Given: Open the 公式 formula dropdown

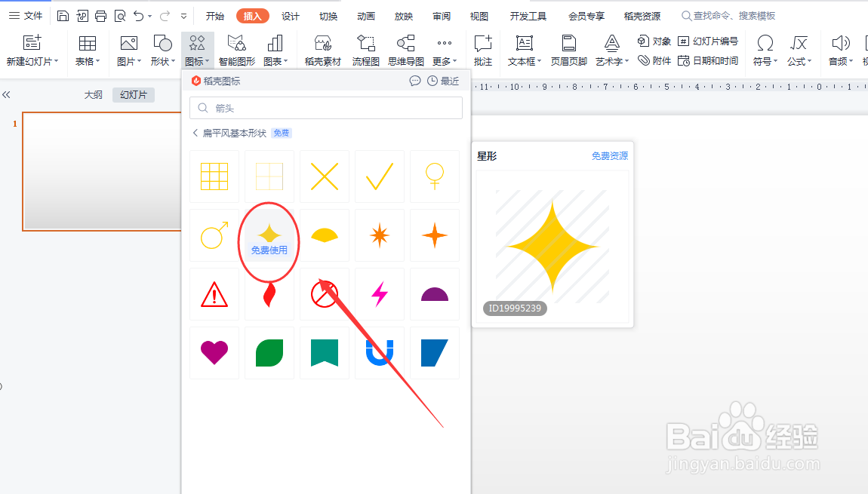Looking at the screenshot, I should (799, 50).
